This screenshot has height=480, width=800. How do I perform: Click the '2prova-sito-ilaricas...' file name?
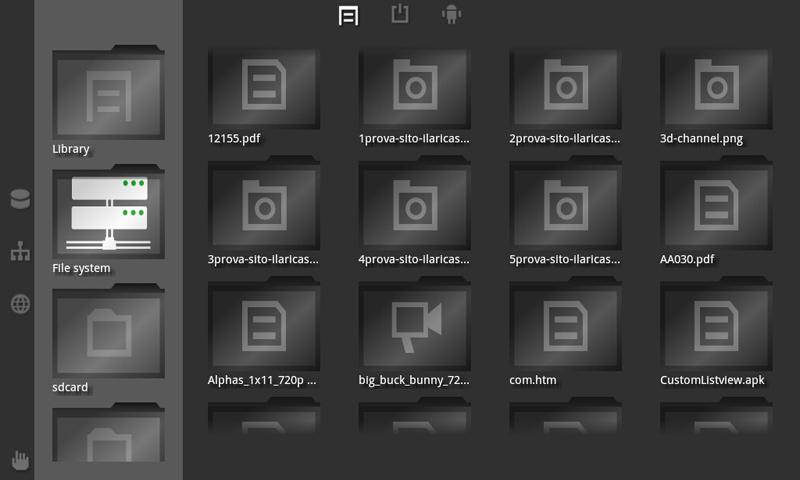[564, 139]
